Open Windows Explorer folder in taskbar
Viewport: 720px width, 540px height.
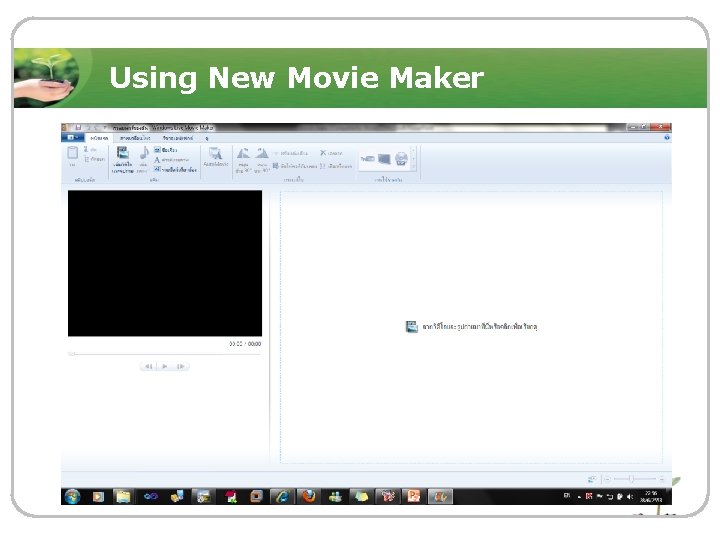click(123, 496)
